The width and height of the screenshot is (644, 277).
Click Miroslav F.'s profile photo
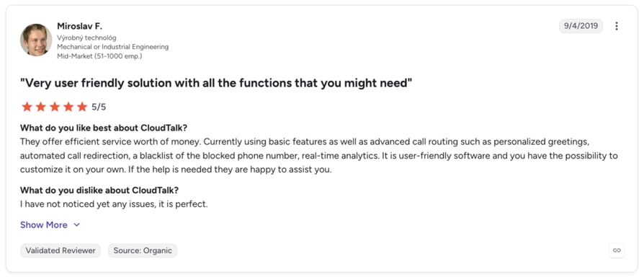click(x=36, y=40)
